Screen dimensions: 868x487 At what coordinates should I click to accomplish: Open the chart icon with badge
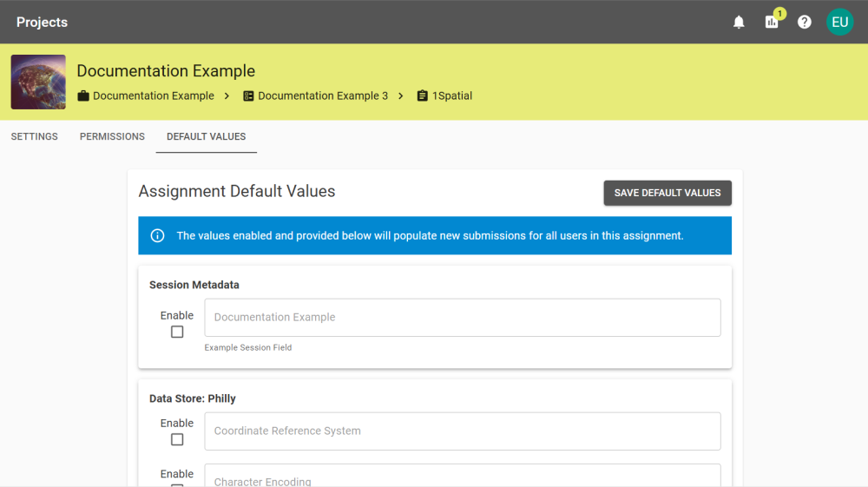tap(772, 23)
